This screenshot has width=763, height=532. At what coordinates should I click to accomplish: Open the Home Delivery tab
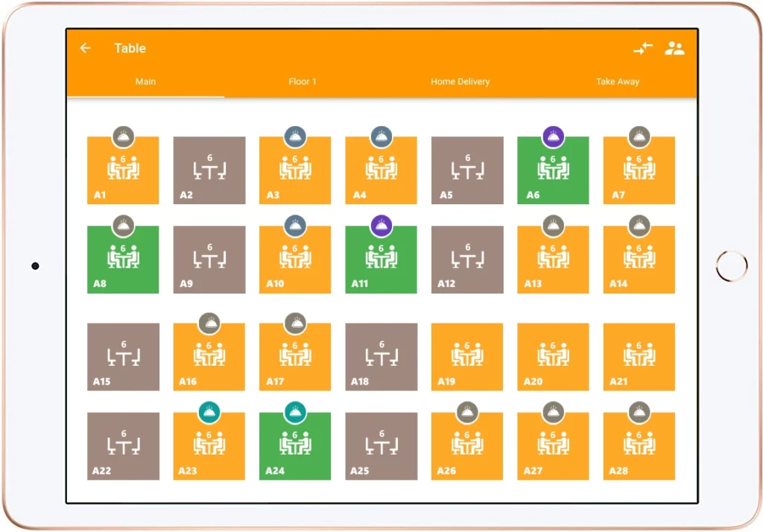pyautogui.click(x=460, y=81)
